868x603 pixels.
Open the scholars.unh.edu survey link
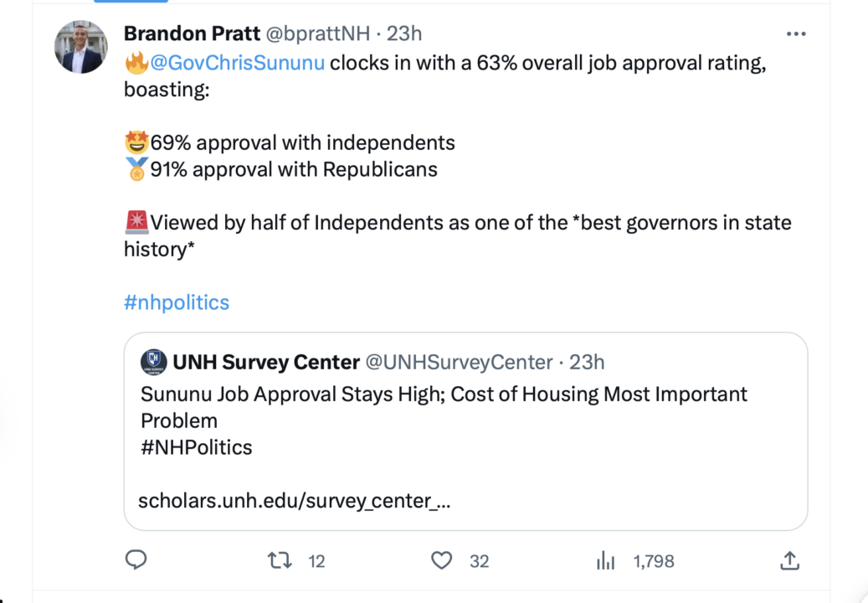pyautogui.click(x=294, y=501)
